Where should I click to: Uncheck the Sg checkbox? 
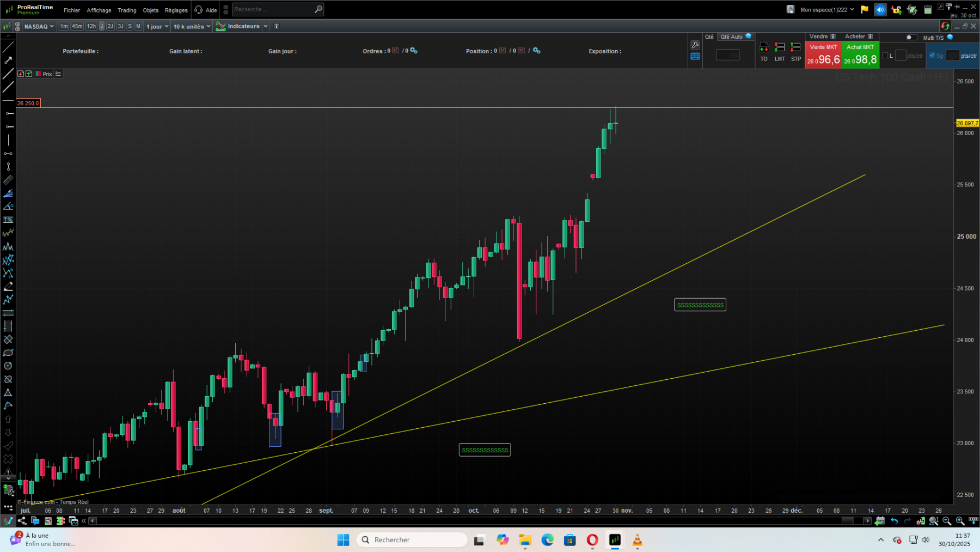click(931, 55)
